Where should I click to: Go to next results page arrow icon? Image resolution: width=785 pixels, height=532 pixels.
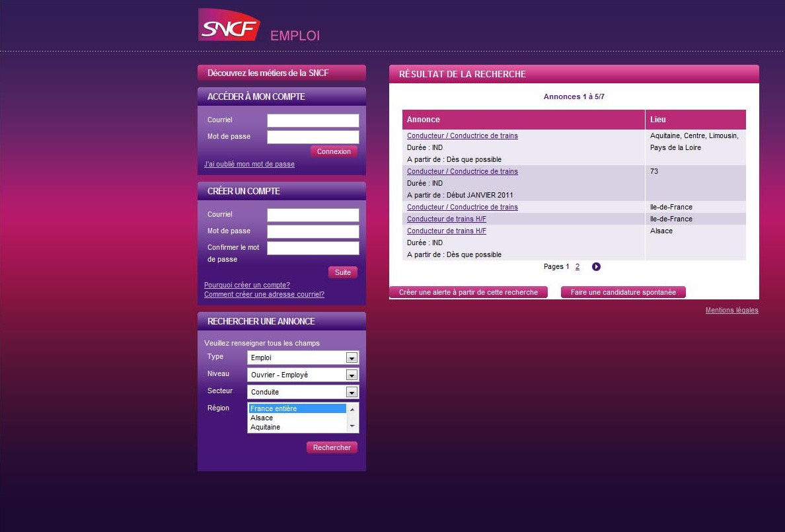tap(596, 266)
